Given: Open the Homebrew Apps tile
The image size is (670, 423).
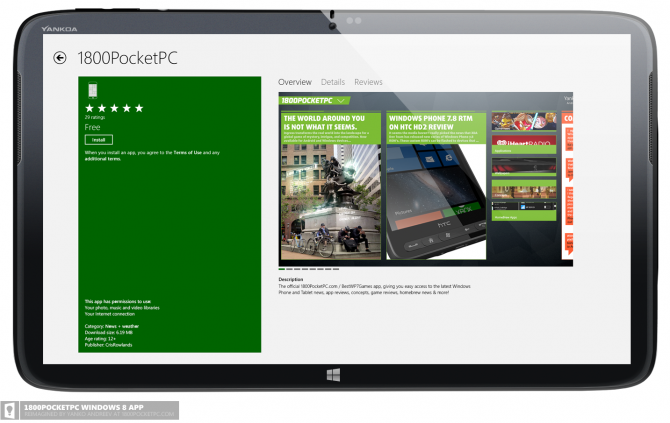Looking at the screenshot, I should coord(524,212).
